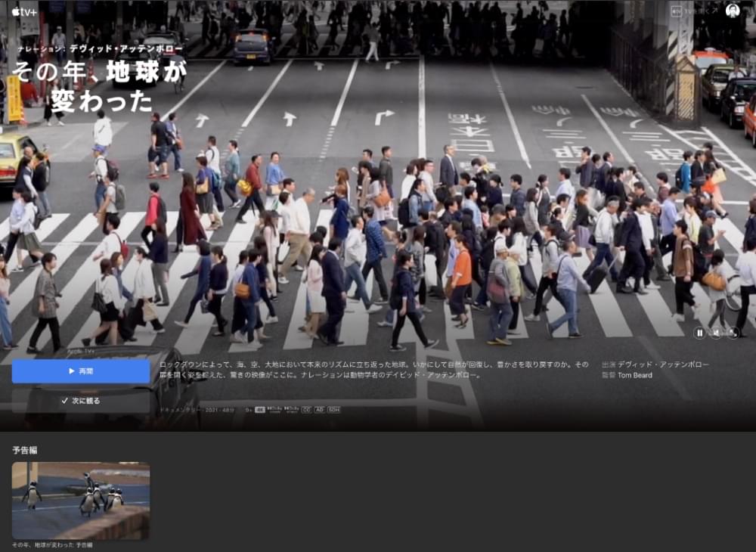Click the 4K badge icon
756x552 pixels.
coord(259,410)
